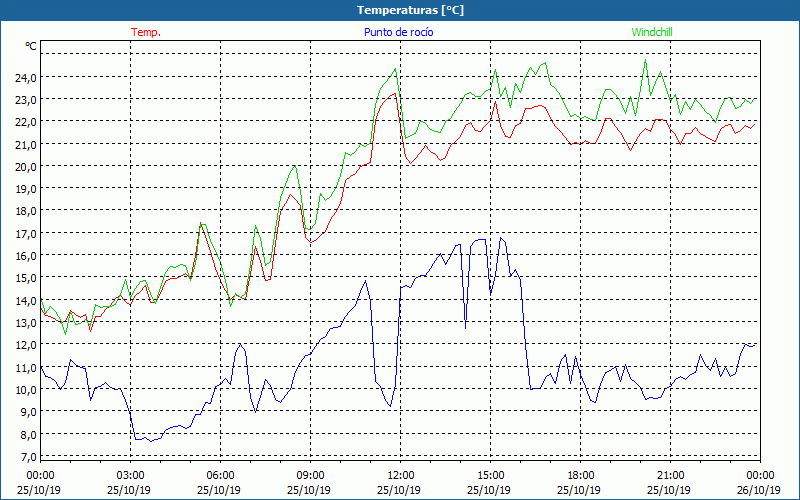
Task: Click the Windchill green legend label
Action: [652, 32]
